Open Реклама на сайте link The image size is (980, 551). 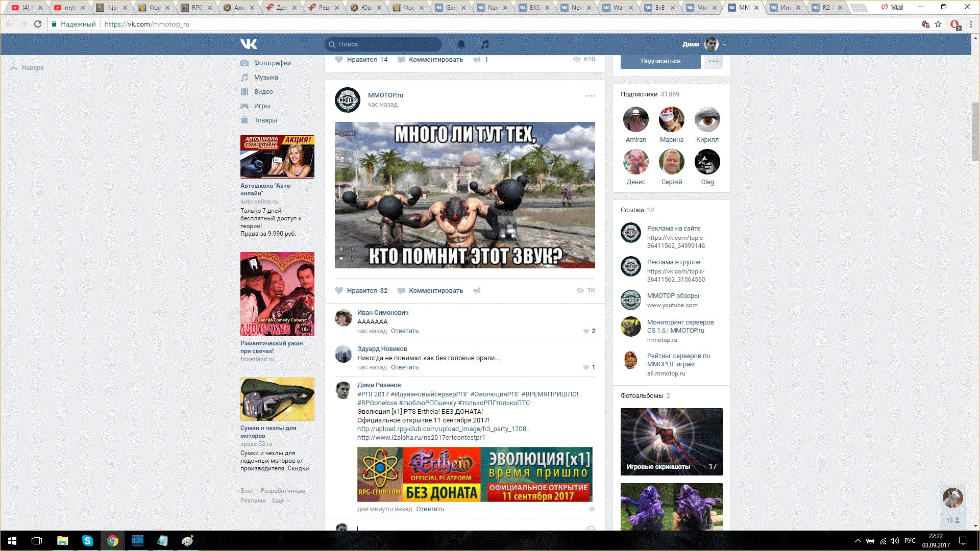[x=674, y=229]
